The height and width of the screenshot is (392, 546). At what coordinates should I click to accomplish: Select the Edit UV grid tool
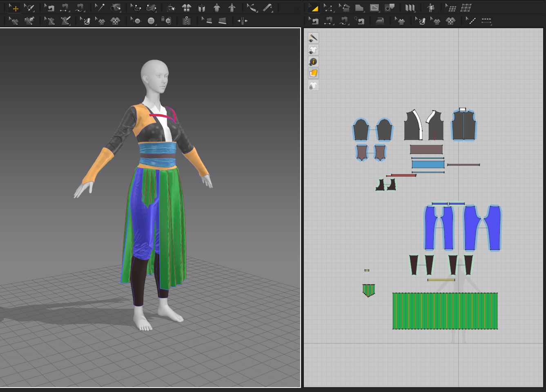click(451, 8)
